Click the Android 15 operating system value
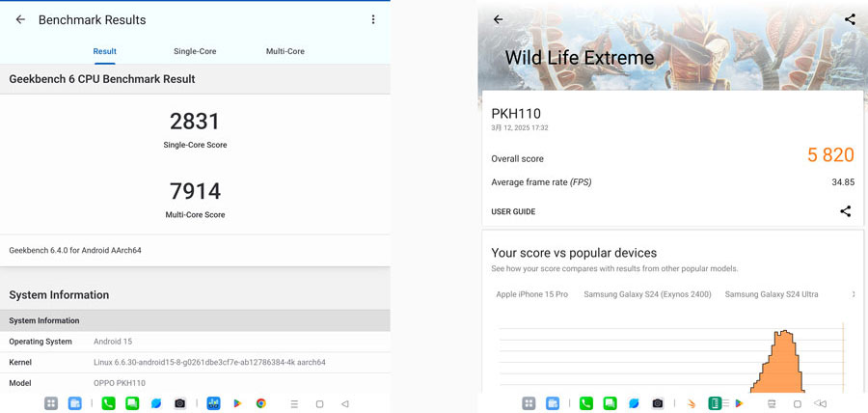This screenshot has width=868, height=413. pyautogui.click(x=113, y=342)
